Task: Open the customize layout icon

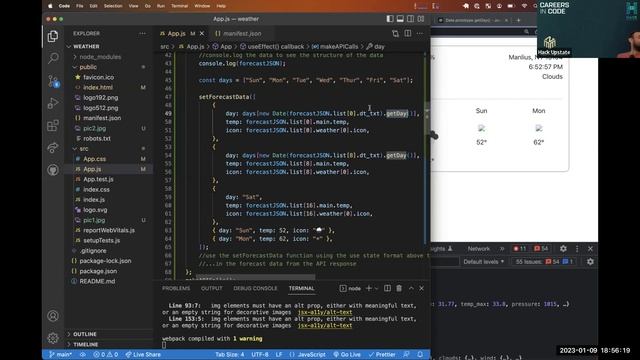Action: pos(421,19)
